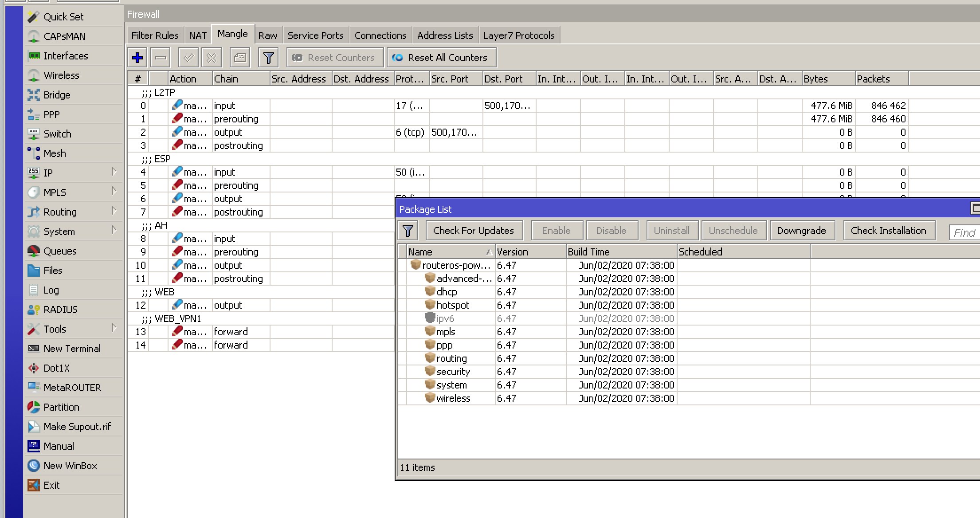The height and width of the screenshot is (518, 980).
Task: Click the Downgrade button
Action: click(x=802, y=231)
